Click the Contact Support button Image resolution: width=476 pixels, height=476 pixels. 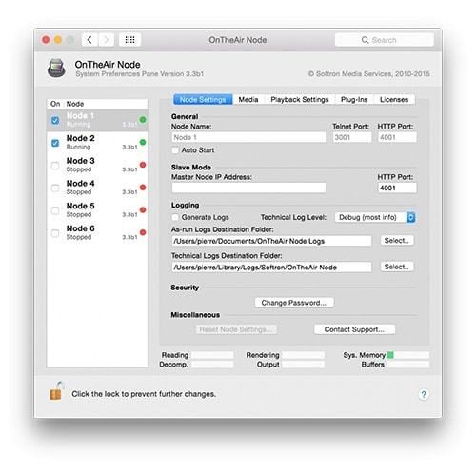pyautogui.click(x=354, y=329)
